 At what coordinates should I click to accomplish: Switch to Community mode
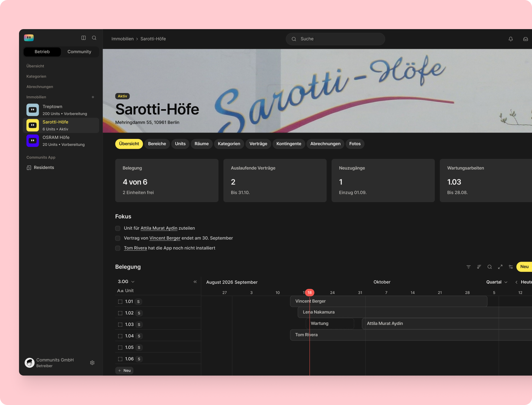click(x=79, y=52)
